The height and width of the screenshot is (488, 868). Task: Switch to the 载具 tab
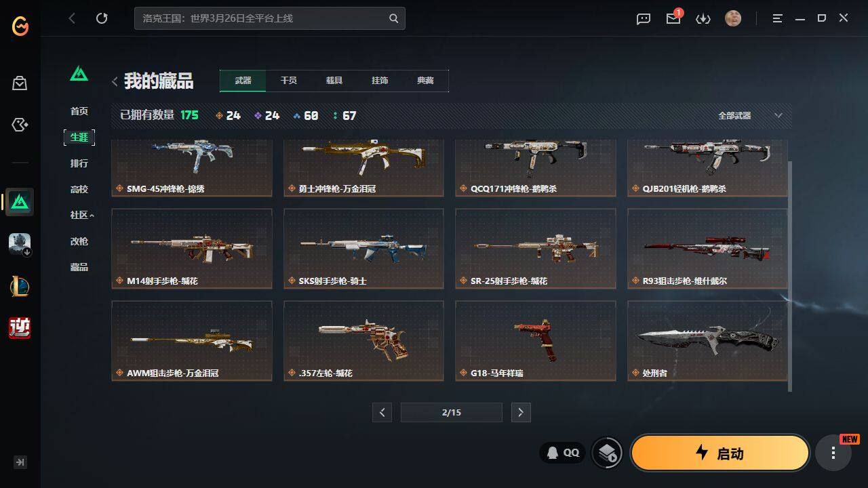[334, 81]
